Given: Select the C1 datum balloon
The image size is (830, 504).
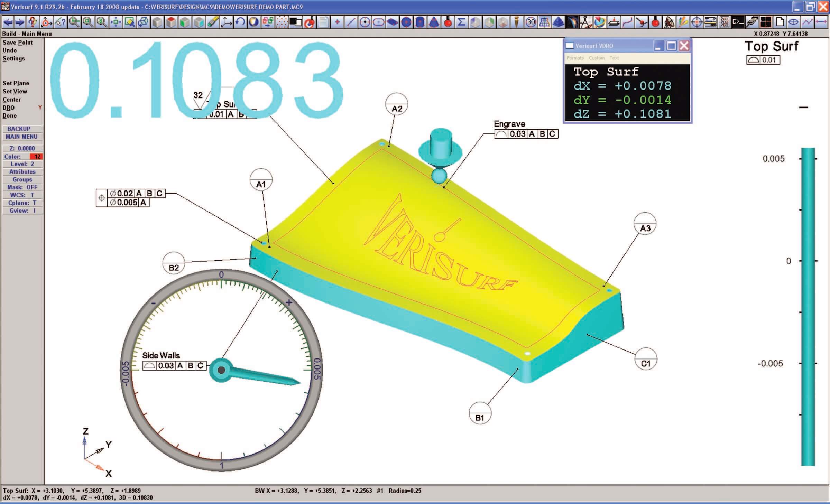Looking at the screenshot, I should (646, 359).
